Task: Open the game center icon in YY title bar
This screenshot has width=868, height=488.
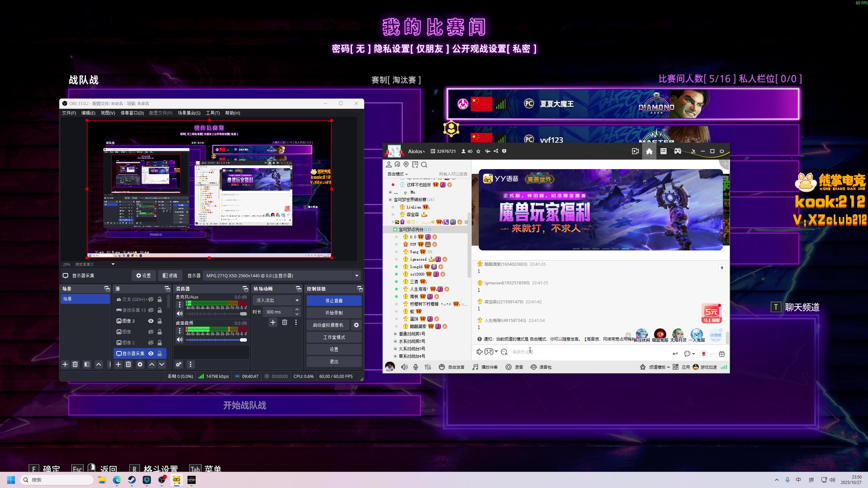Action: coord(677,151)
